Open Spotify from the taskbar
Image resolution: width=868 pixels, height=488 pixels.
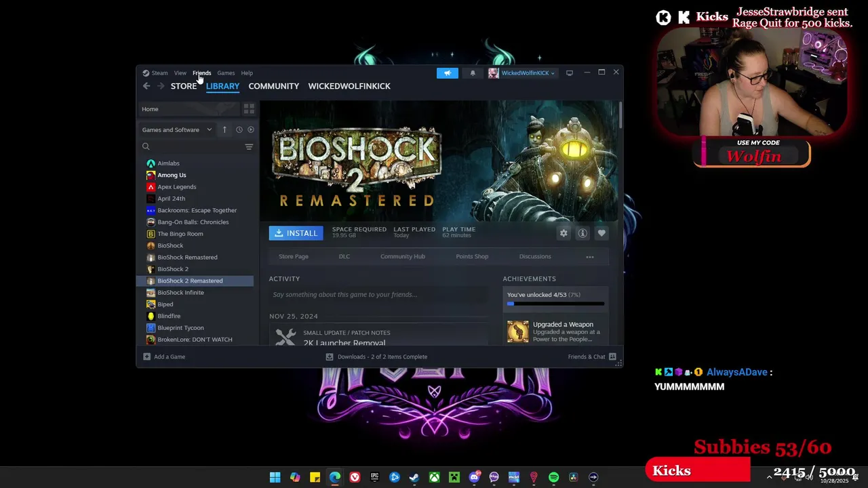pos(553,477)
